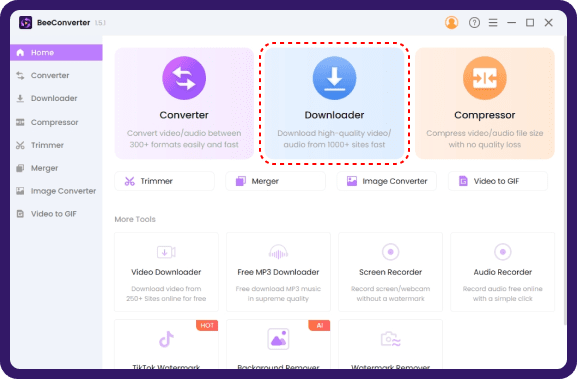Select Home in the sidebar
The image size is (577, 379).
coord(56,52)
